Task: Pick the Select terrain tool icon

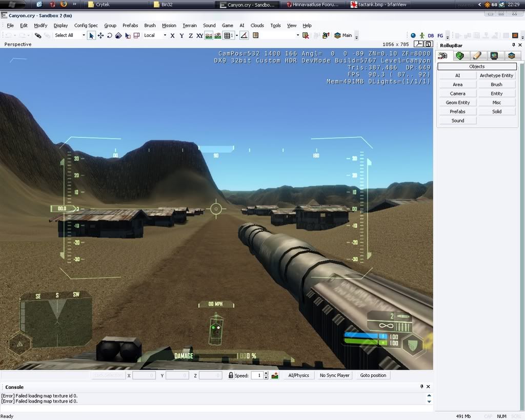Action: click(x=128, y=35)
